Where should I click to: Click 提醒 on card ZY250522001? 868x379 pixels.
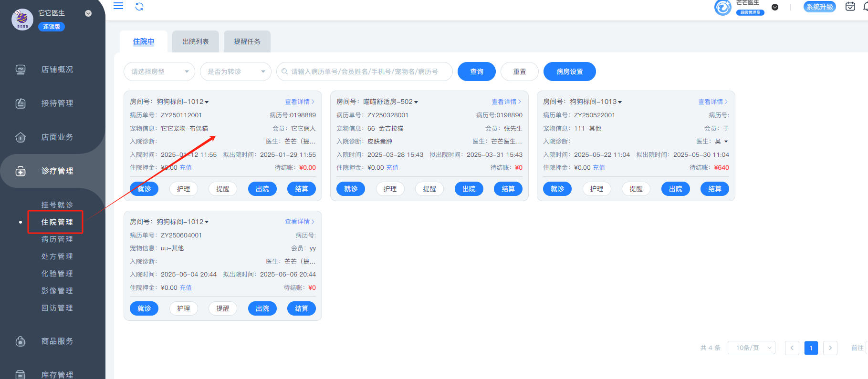pos(636,189)
